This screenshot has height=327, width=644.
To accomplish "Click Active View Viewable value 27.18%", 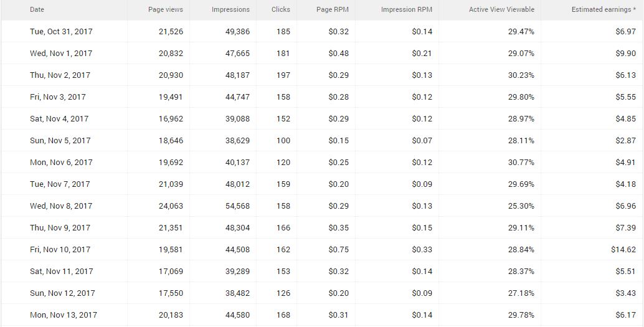I will (x=521, y=293).
